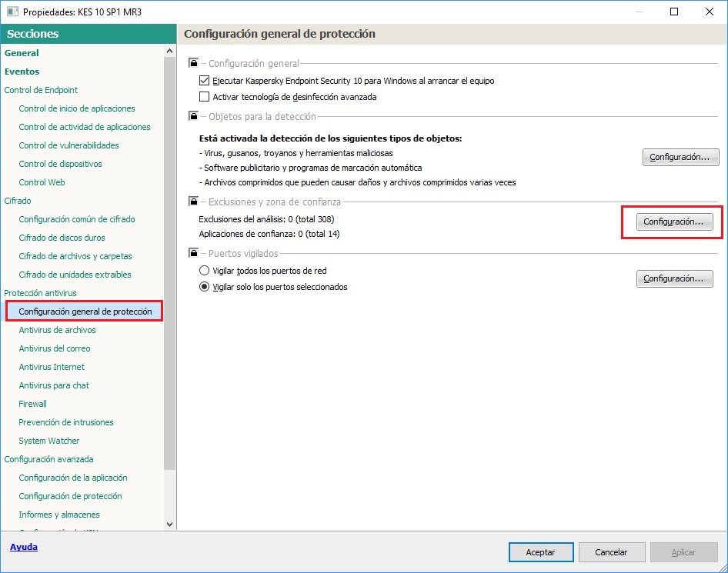Select Configuración avanzada group heading
This screenshot has width=728, height=573.
(x=48, y=459)
